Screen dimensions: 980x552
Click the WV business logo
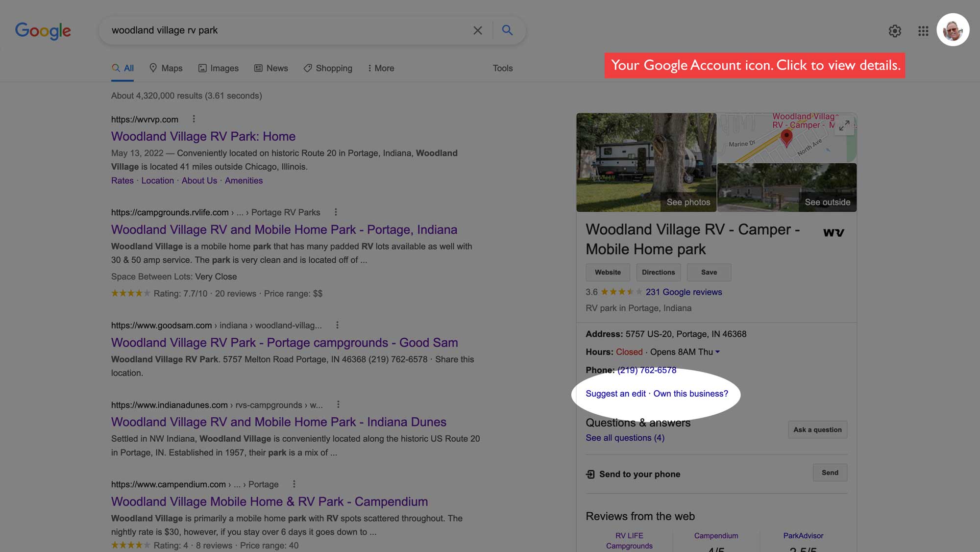833,232
